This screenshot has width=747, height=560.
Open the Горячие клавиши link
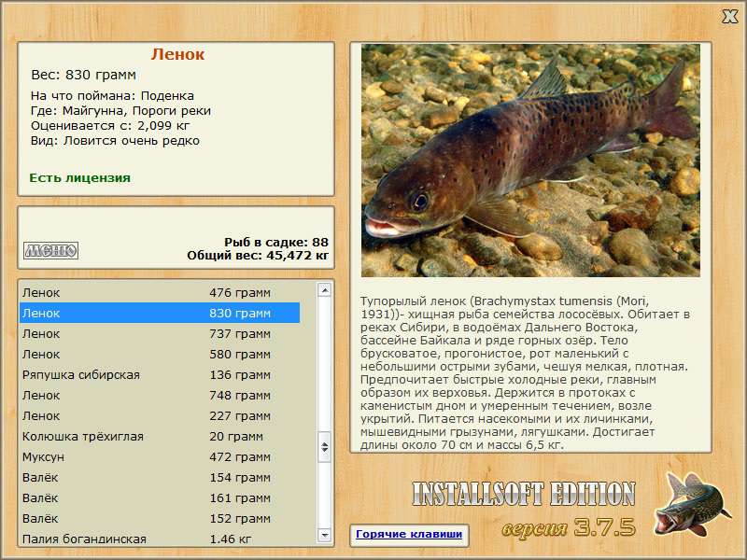click(409, 534)
